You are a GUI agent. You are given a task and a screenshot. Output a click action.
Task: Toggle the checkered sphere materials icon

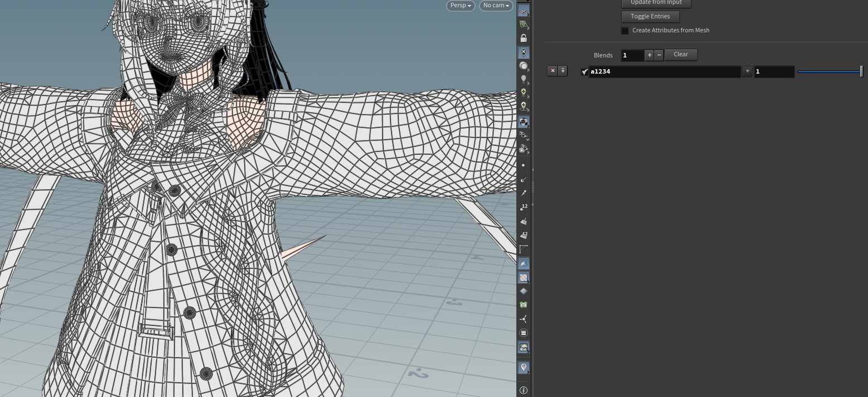[x=524, y=122]
